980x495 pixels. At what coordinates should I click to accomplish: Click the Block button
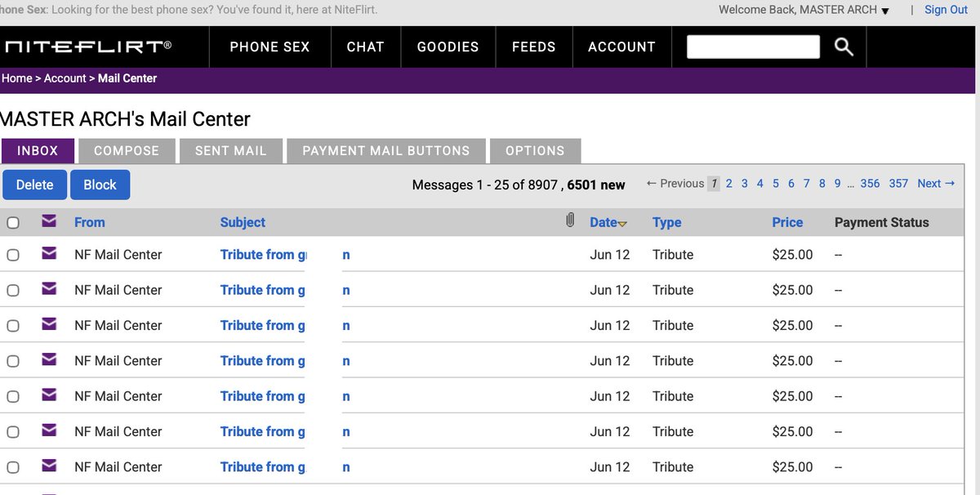pyautogui.click(x=100, y=185)
